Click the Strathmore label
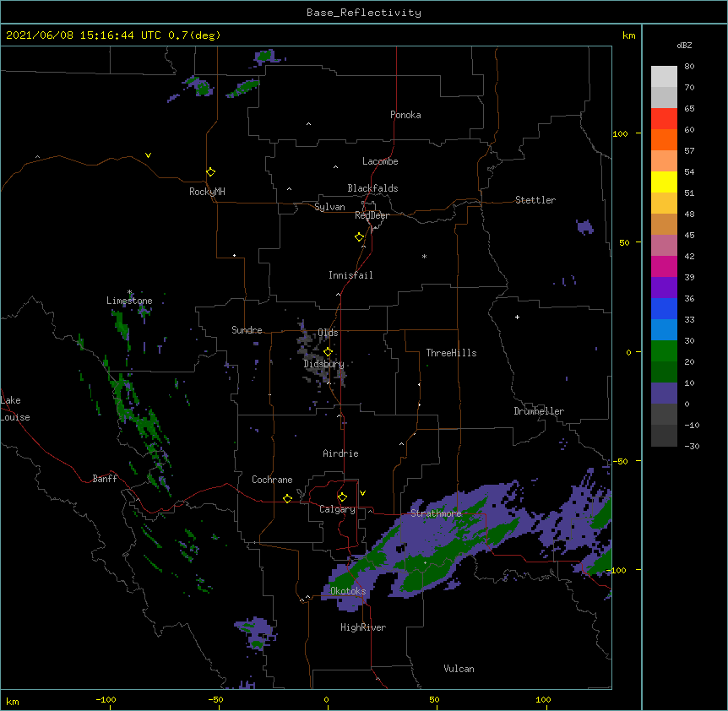The height and width of the screenshot is (711, 728). point(436,513)
